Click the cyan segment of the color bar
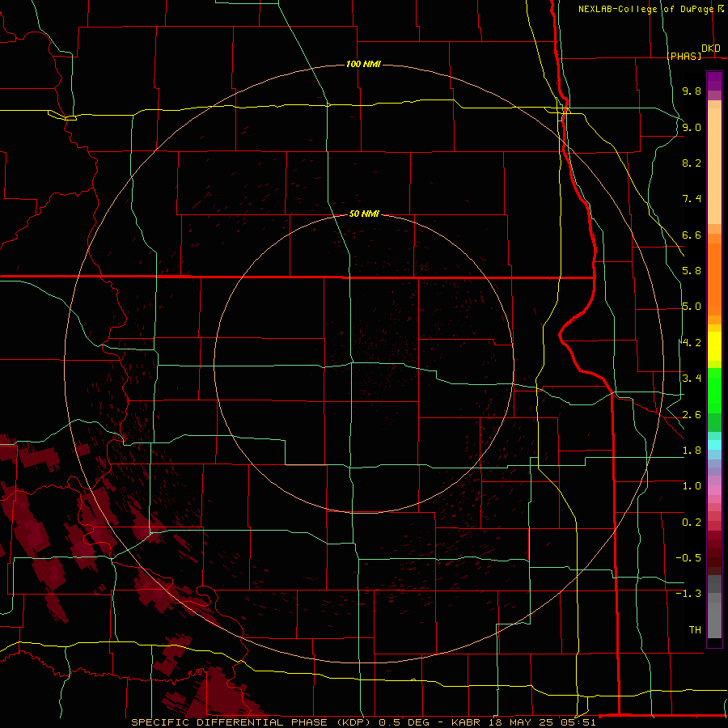This screenshot has height=728, width=728. click(714, 445)
